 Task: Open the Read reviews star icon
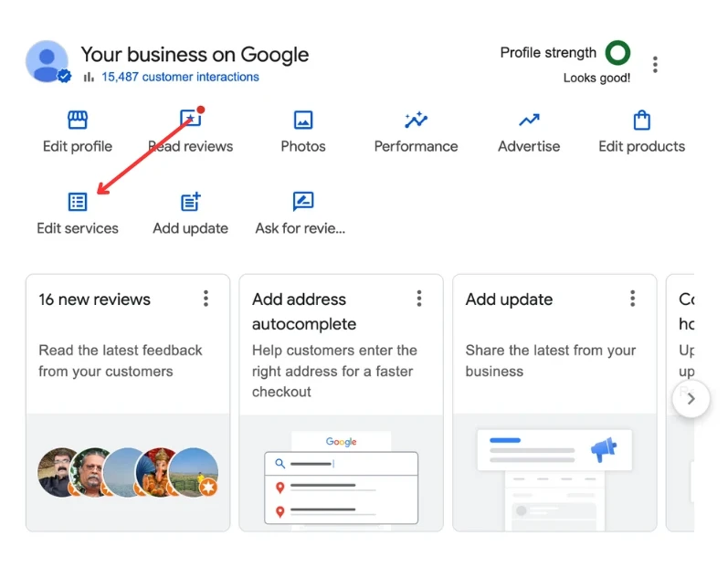(190, 118)
